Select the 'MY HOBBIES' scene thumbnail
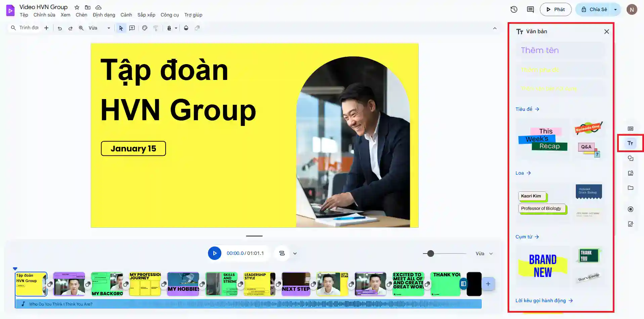The image size is (644, 319). pyautogui.click(x=183, y=284)
